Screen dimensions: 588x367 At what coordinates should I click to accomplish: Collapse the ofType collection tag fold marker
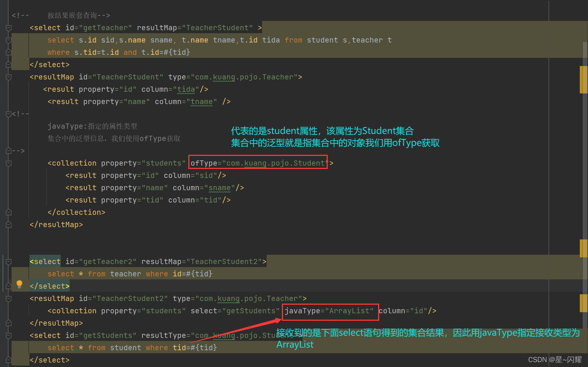click(9, 163)
